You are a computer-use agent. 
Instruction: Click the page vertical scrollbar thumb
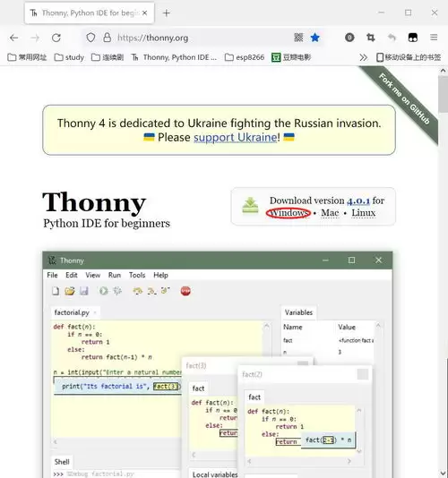pos(443,95)
